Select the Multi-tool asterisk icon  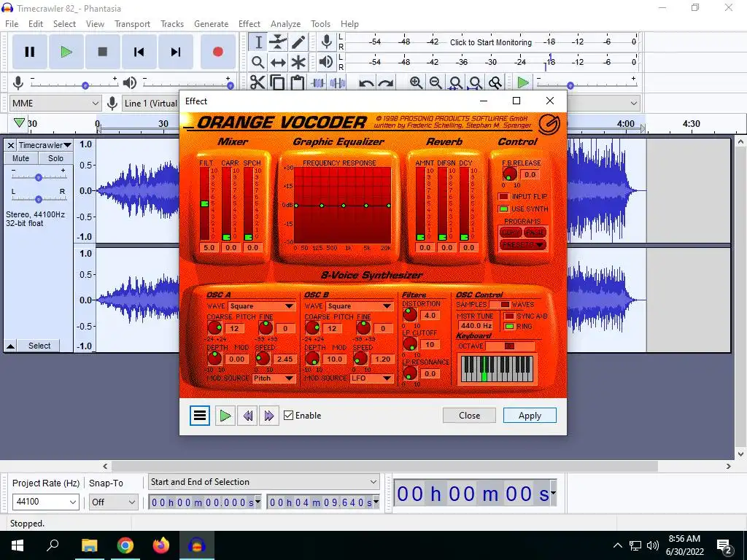pyautogui.click(x=298, y=62)
